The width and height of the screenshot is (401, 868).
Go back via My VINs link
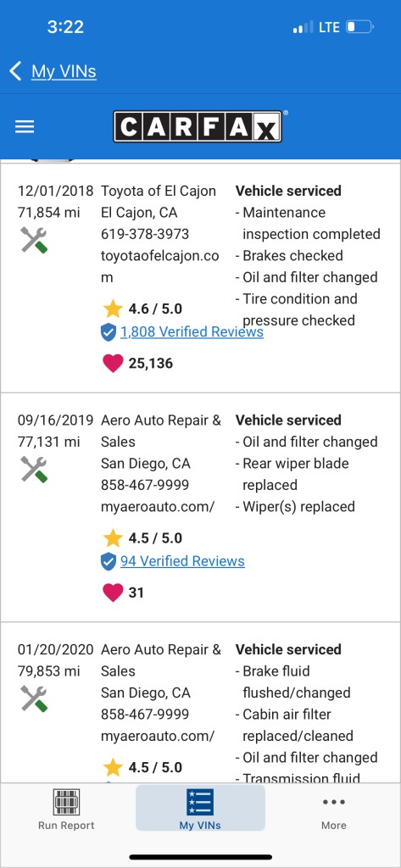[64, 71]
